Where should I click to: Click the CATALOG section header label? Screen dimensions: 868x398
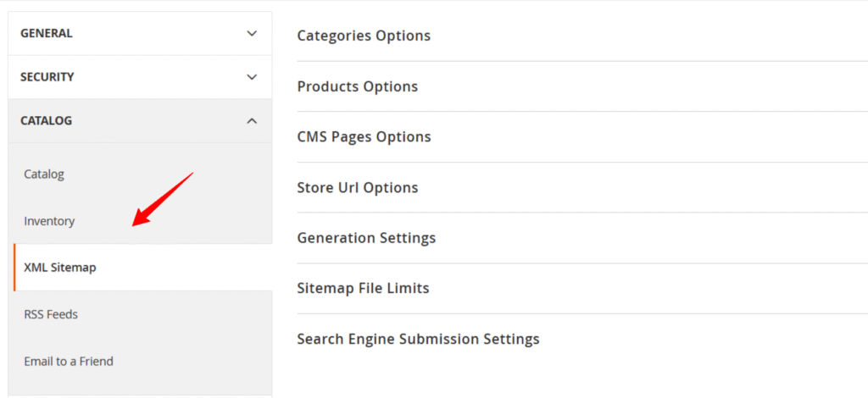46,121
